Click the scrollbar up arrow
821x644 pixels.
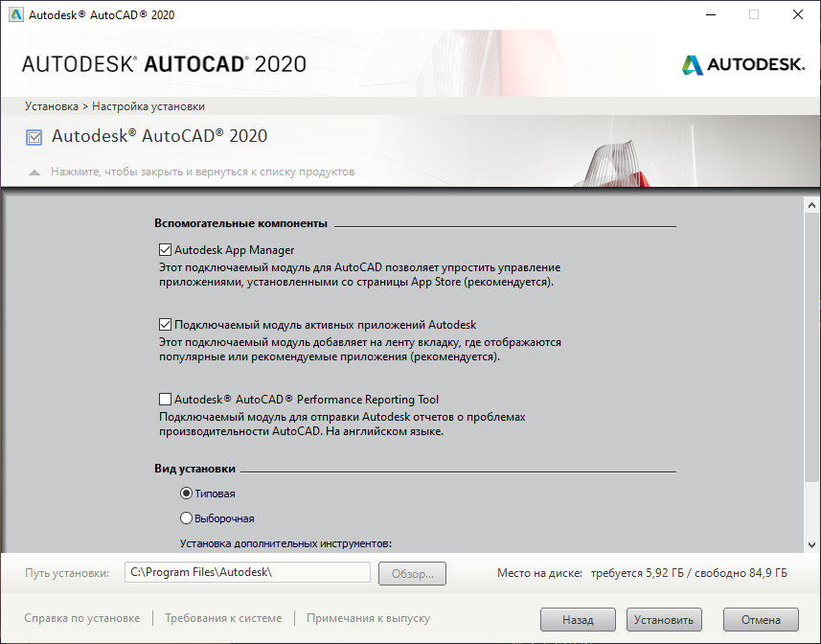click(x=811, y=205)
